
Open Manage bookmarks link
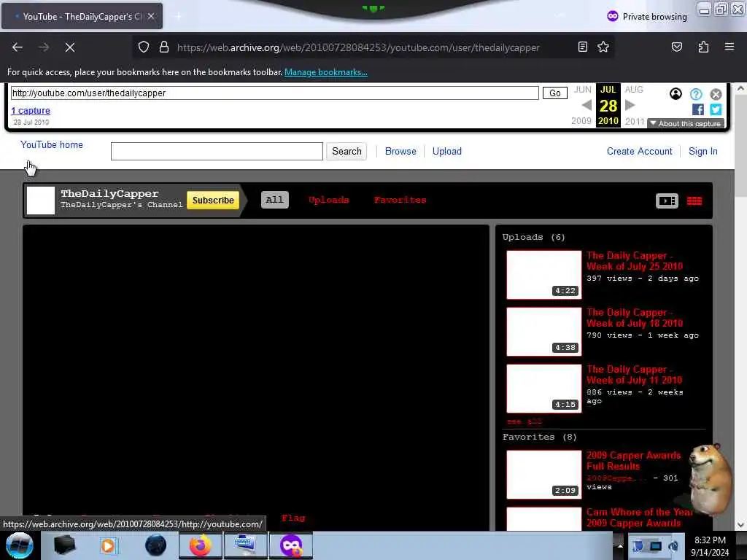(x=326, y=72)
